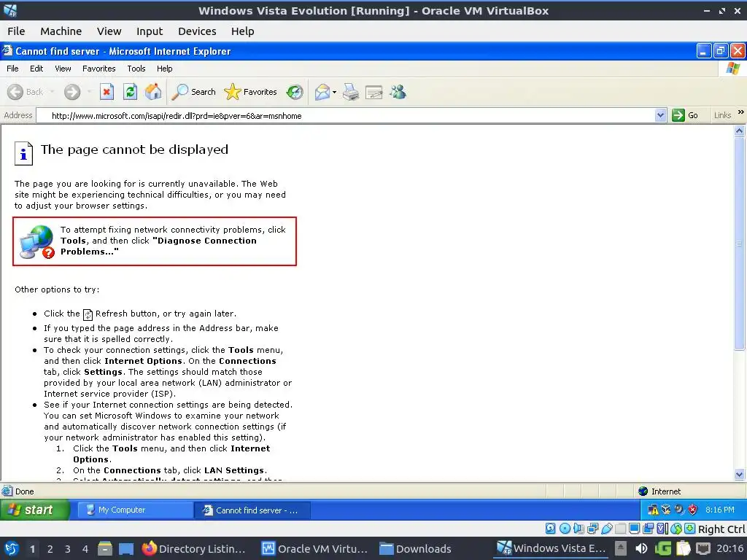Screen dimensions: 747x560
Task: Click the VirtualBox USB status icon
Action: (x=606, y=529)
